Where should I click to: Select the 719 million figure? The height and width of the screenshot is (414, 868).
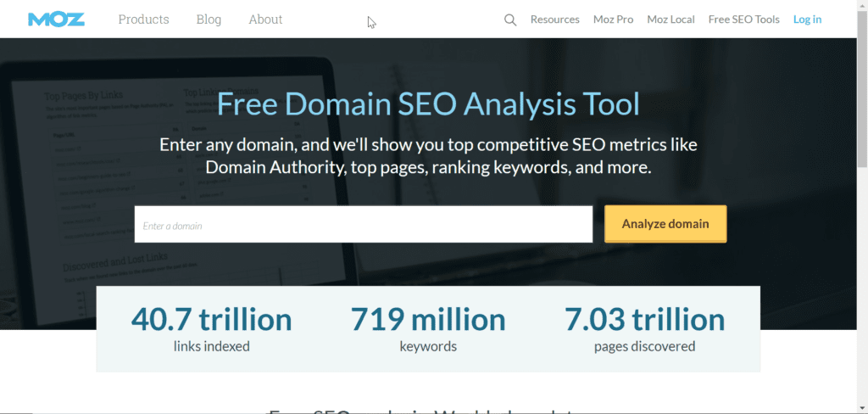[x=428, y=319]
